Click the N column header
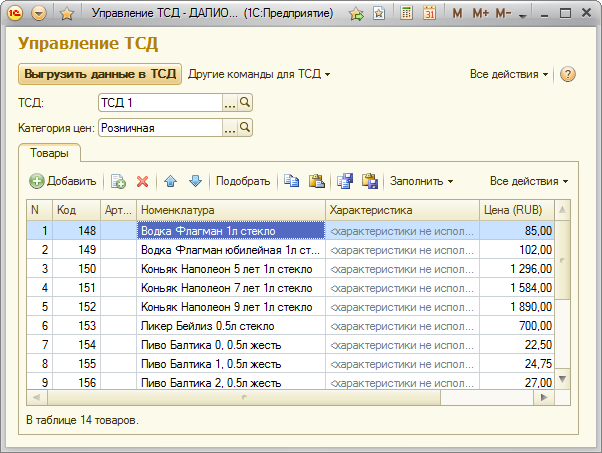This screenshot has width=602, height=453. click(x=40, y=210)
